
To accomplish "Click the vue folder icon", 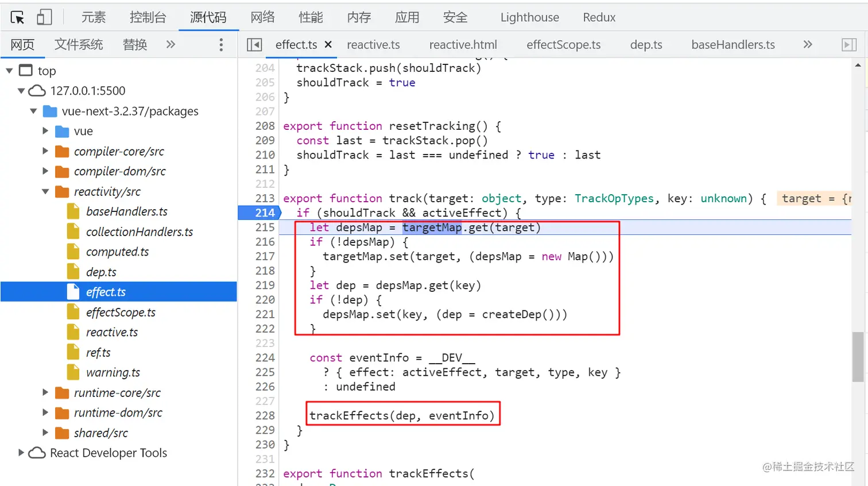I will (x=62, y=132).
